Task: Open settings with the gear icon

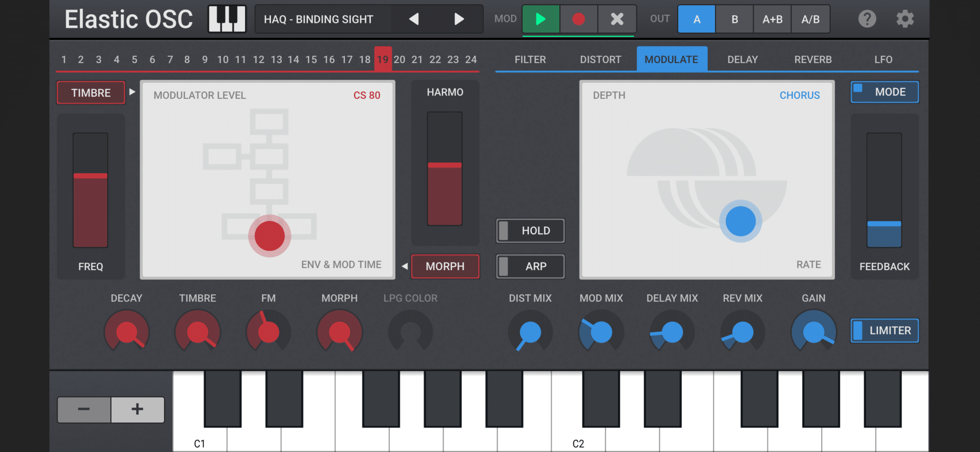Action: pyautogui.click(x=904, y=19)
